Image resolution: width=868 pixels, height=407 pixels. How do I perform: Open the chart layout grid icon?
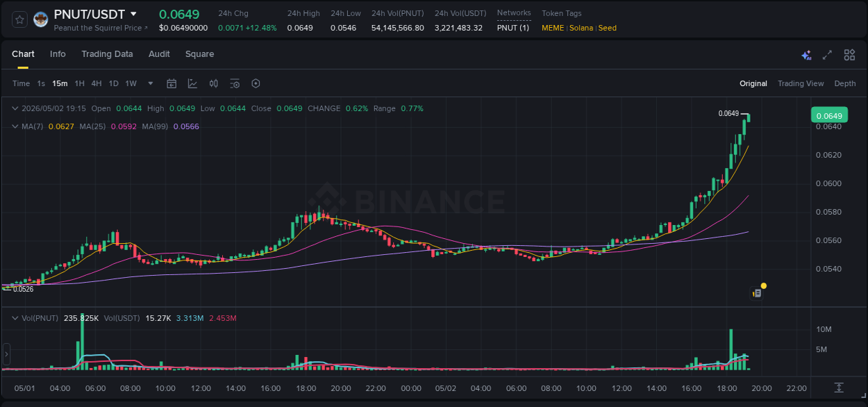(x=849, y=55)
